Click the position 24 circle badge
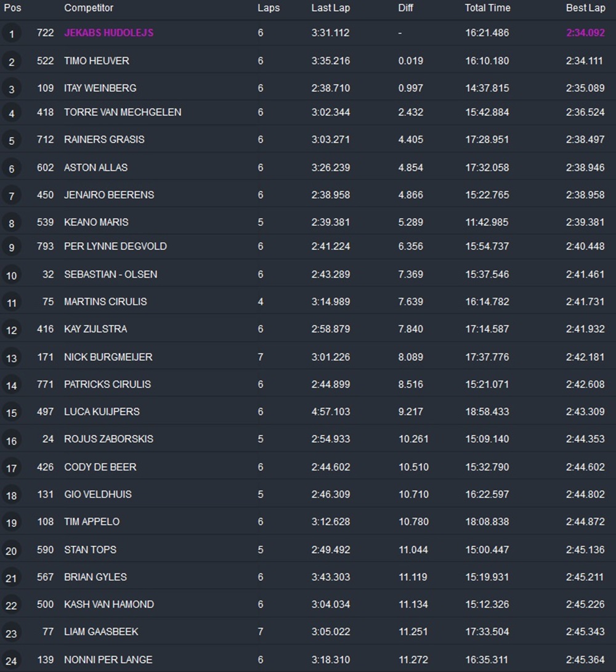Viewport: 616px width, 672px height. click(11, 660)
